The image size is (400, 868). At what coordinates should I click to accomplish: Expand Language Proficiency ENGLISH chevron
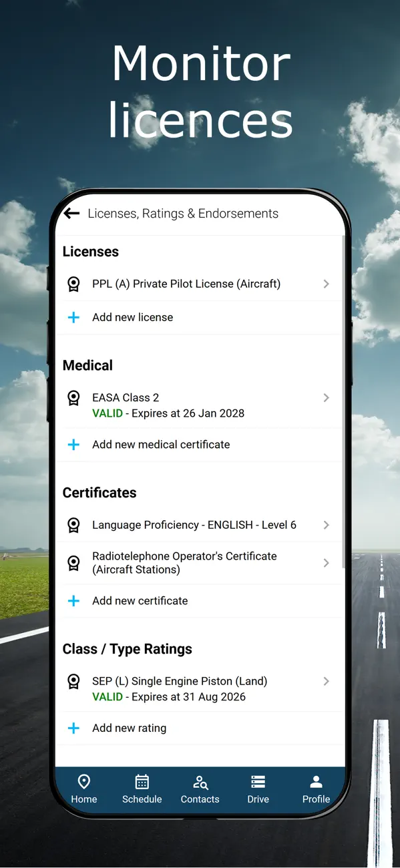pyautogui.click(x=326, y=525)
